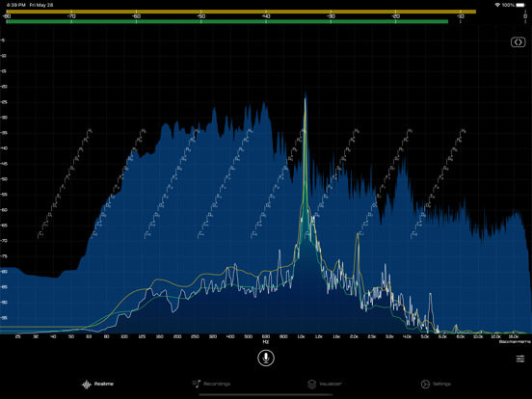Click the 4:39 PM clock in status bar
This screenshot has height=399, width=532.
pos(15,5)
